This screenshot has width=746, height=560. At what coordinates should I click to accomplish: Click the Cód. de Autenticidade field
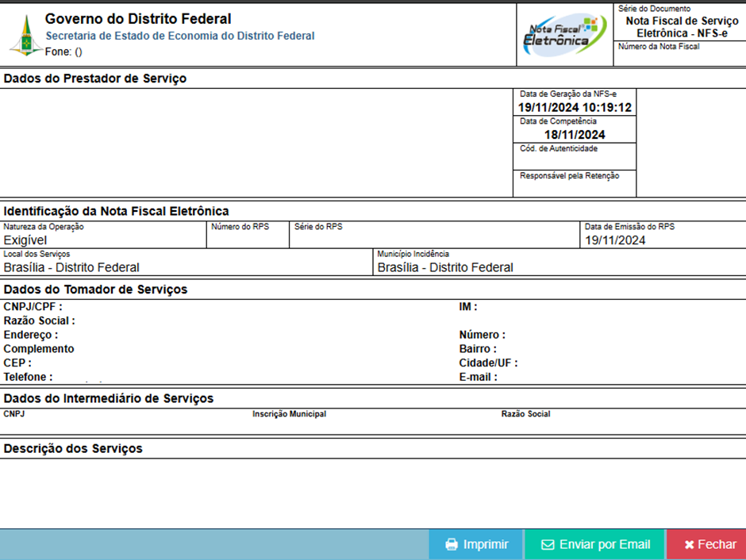pyautogui.click(x=575, y=157)
